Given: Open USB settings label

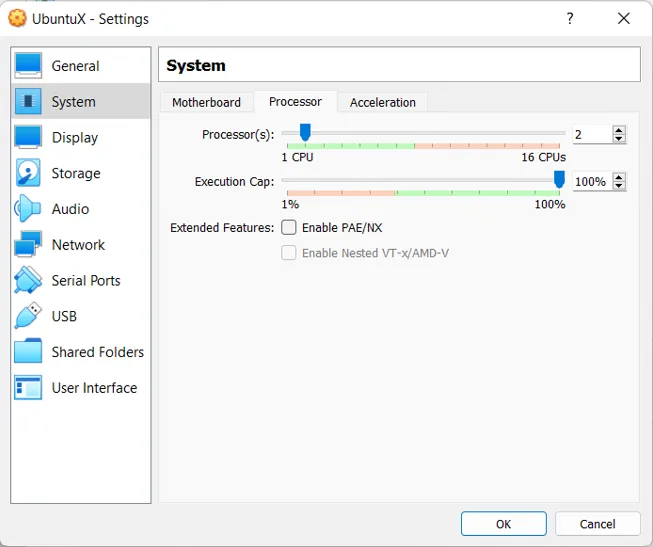Looking at the screenshot, I should pyautogui.click(x=64, y=316).
